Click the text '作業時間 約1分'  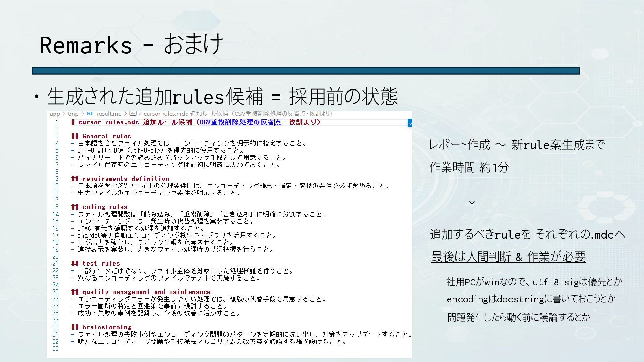[469, 167]
